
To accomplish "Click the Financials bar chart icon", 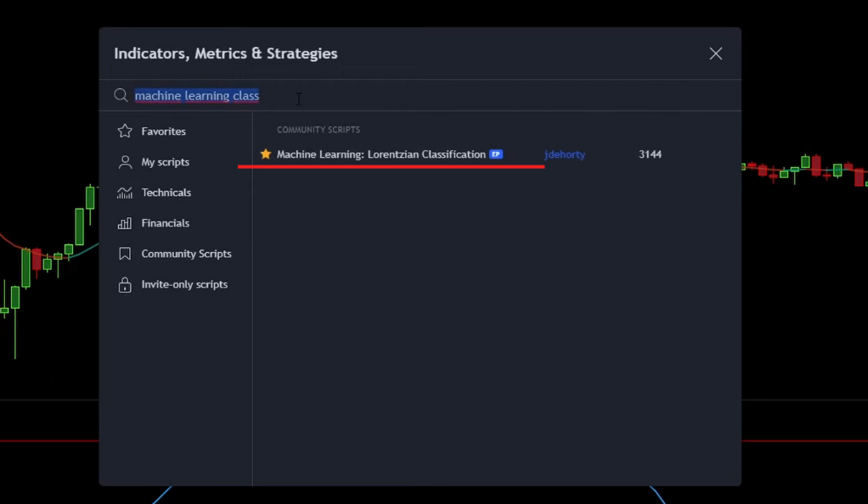I will [125, 223].
